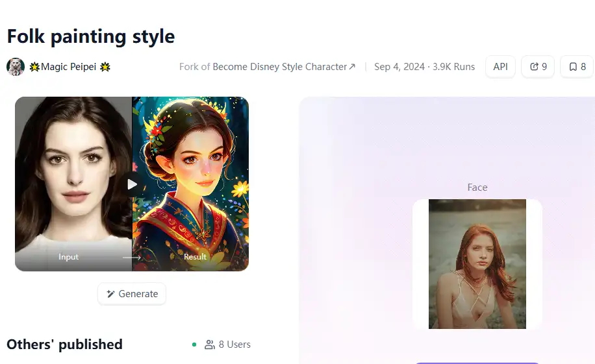
Task: Click the users icon beside 8 Users
Action: pos(209,345)
